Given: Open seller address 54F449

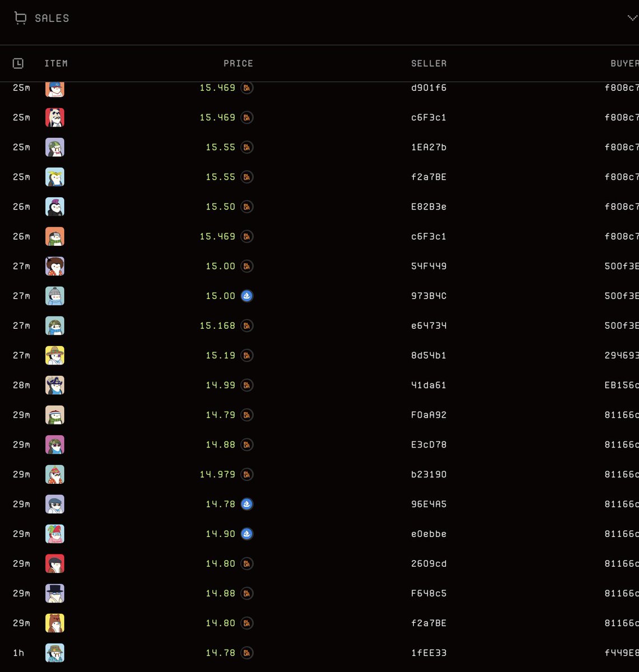Looking at the screenshot, I should [x=429, y=266].
